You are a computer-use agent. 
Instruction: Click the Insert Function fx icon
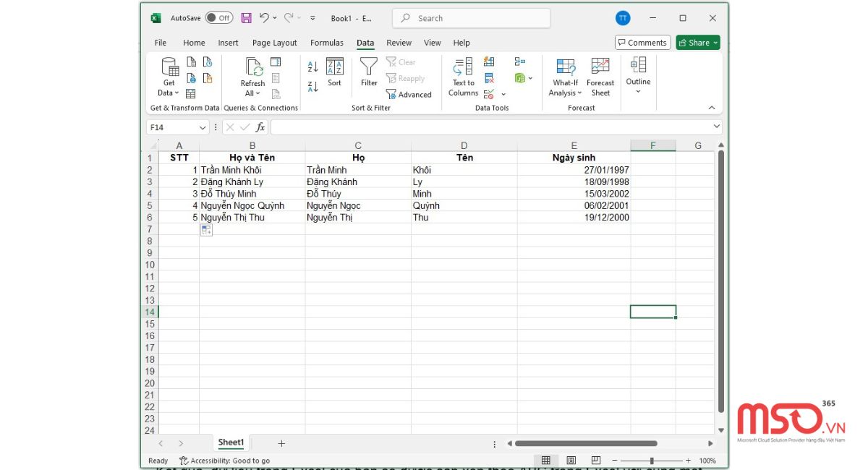coord(260,127)
